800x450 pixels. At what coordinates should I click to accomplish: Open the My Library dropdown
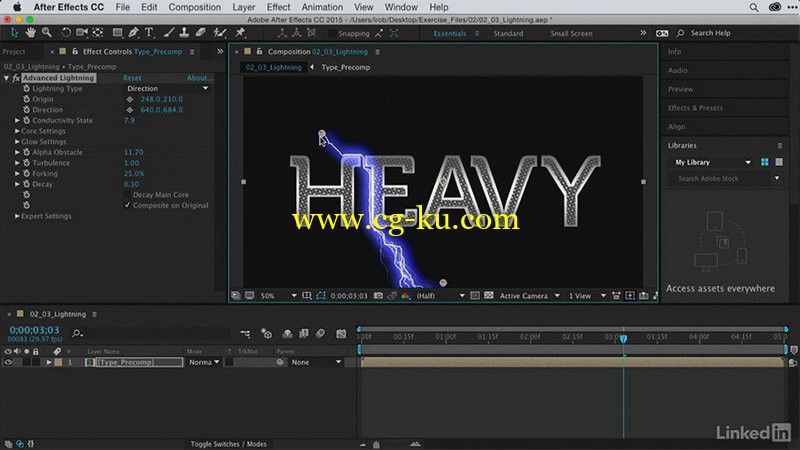pyautogui.click(x=713, y=162)
